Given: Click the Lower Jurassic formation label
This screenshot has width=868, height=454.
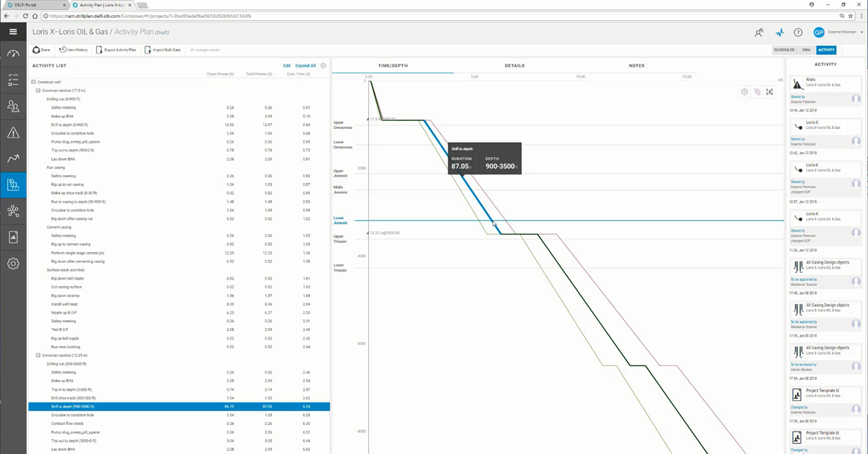Looking at the screenshot, I should click(x=340, y=220).
